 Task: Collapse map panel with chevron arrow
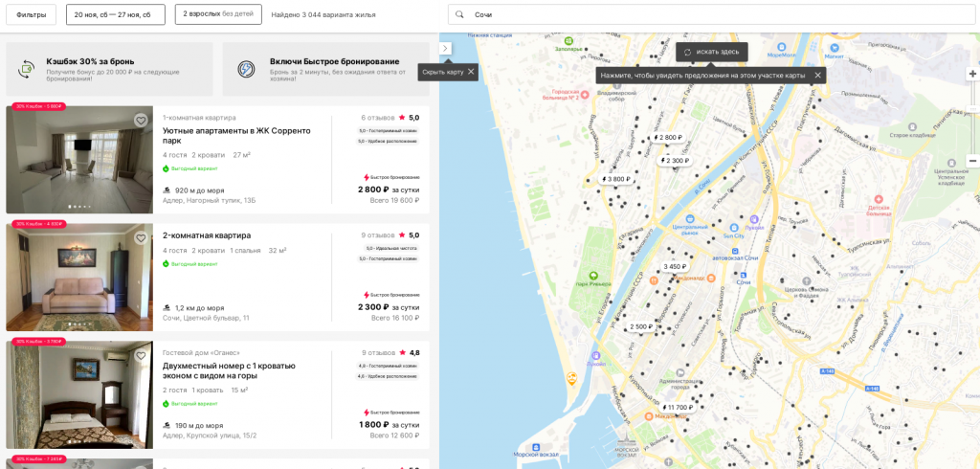click(x=445, y=48)
